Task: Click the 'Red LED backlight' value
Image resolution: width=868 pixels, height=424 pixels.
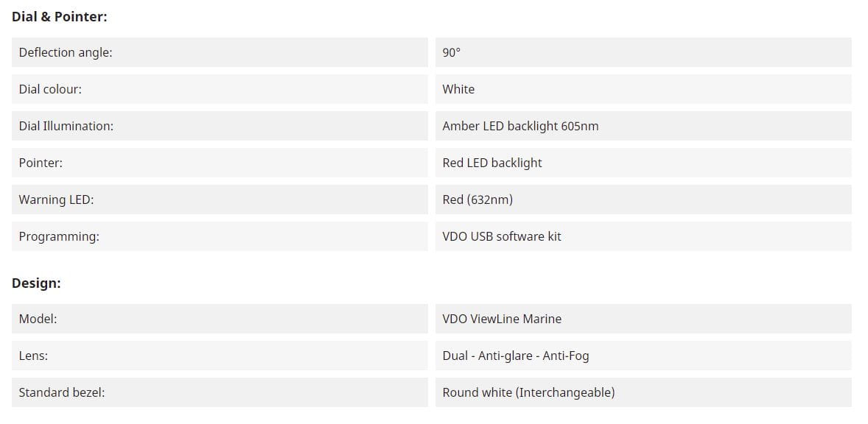Action: click(x=492, y=163)
